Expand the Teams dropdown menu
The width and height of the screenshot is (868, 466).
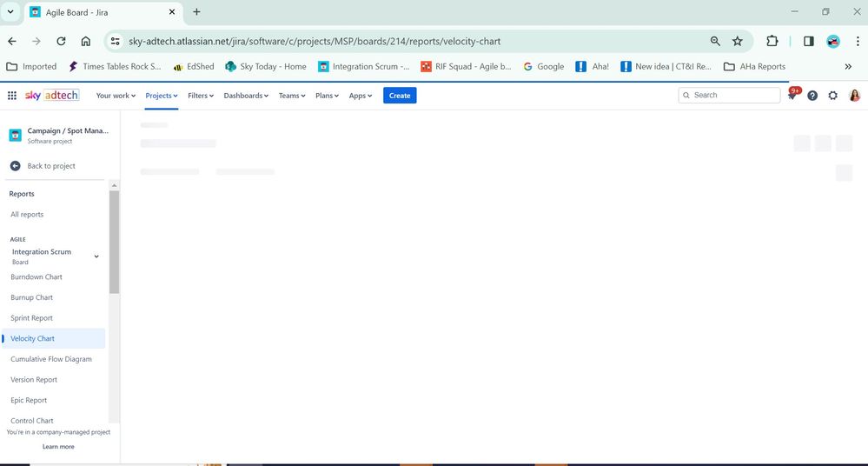[x=292, y=96]
